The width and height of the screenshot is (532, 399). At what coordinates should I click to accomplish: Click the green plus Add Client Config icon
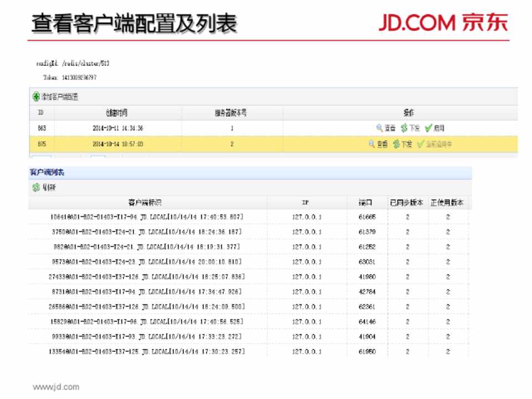36,97
